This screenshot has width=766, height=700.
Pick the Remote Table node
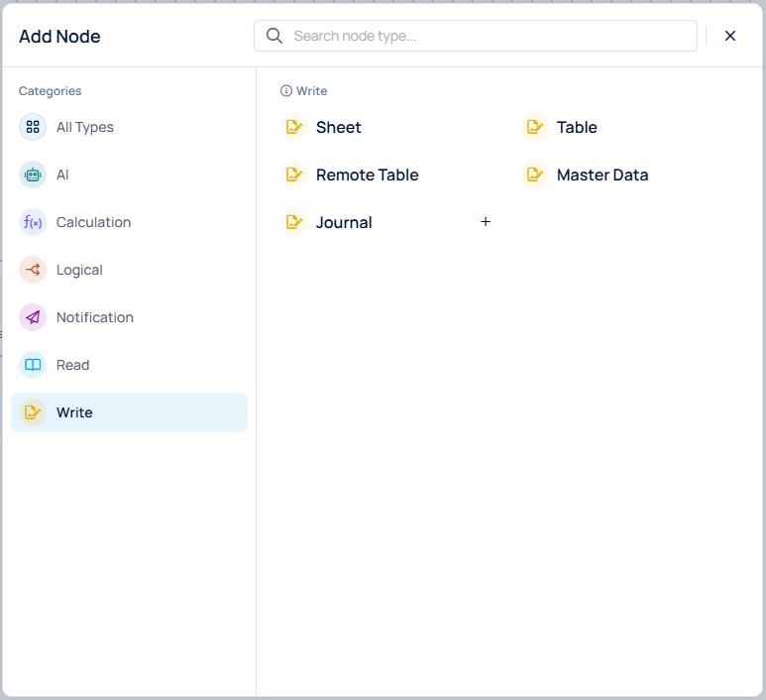(x=367, y=175)
